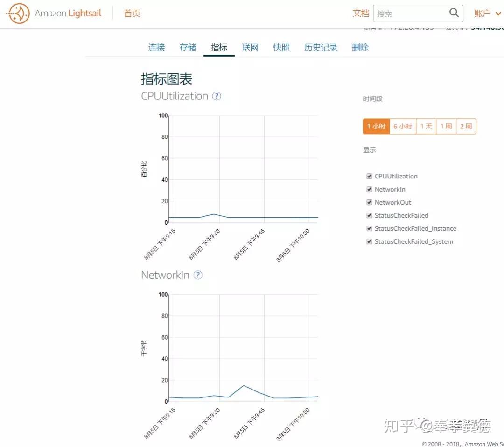Select the 指标 tab
The width and height of the screenshot is (504, 447).
pyautogui.click(x=219, y=47)
